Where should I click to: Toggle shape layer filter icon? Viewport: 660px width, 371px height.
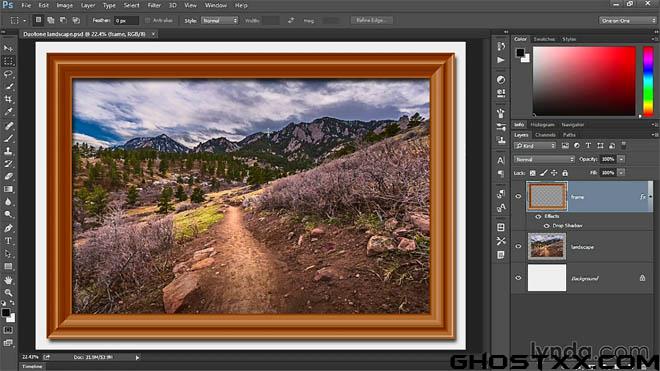(x=600, y=146)
